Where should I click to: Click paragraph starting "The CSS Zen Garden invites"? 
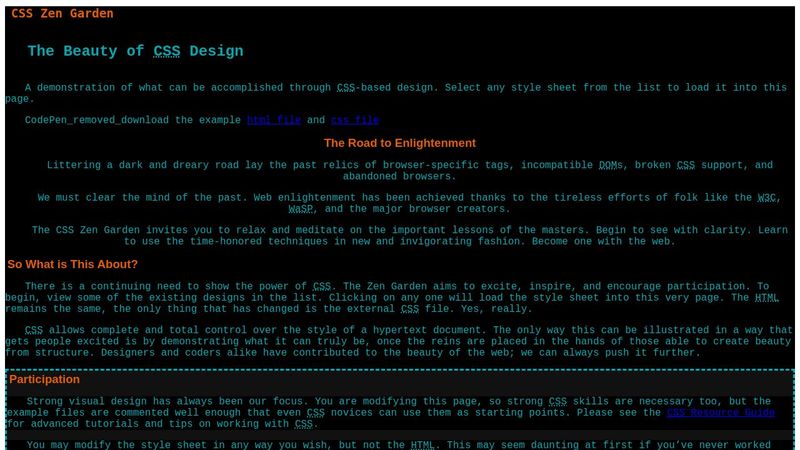pyautogui.click(x=399, y=236)
